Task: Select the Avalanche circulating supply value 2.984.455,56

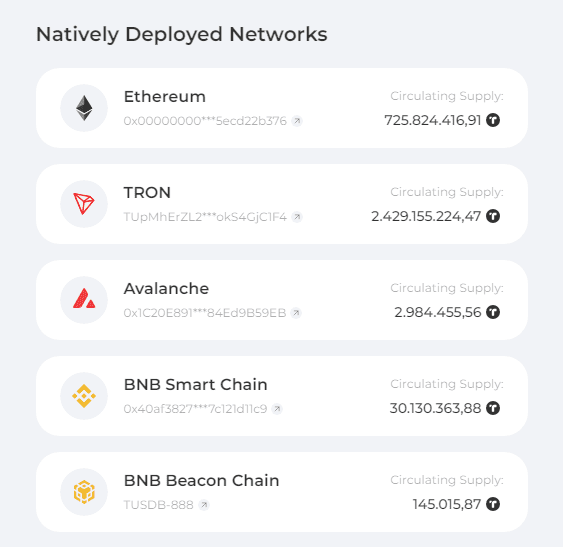Action: (438, 312)
